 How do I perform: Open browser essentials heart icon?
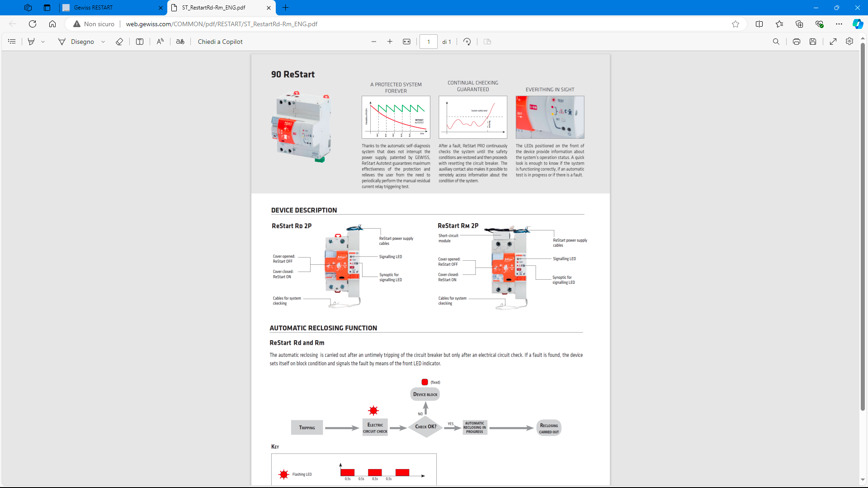tap(819, 24)
